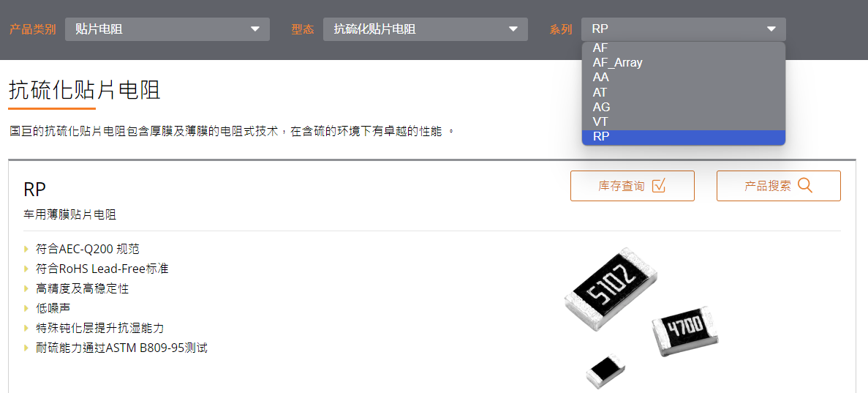Viewport: 868px width, 393px height.
Task: Click the 4700 resistor product image
Action: 685,330
